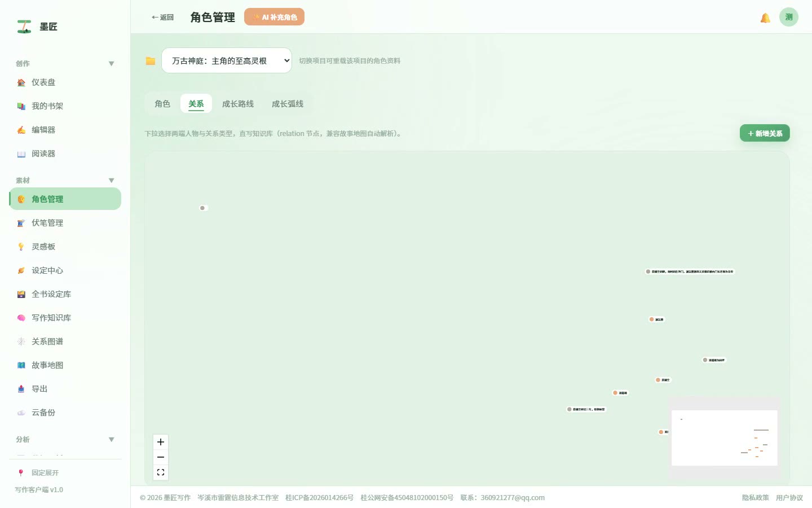The height and width of the screenshot is (508, 812).
Task: Click the graph minimap thumbnail
Action: 725,438
